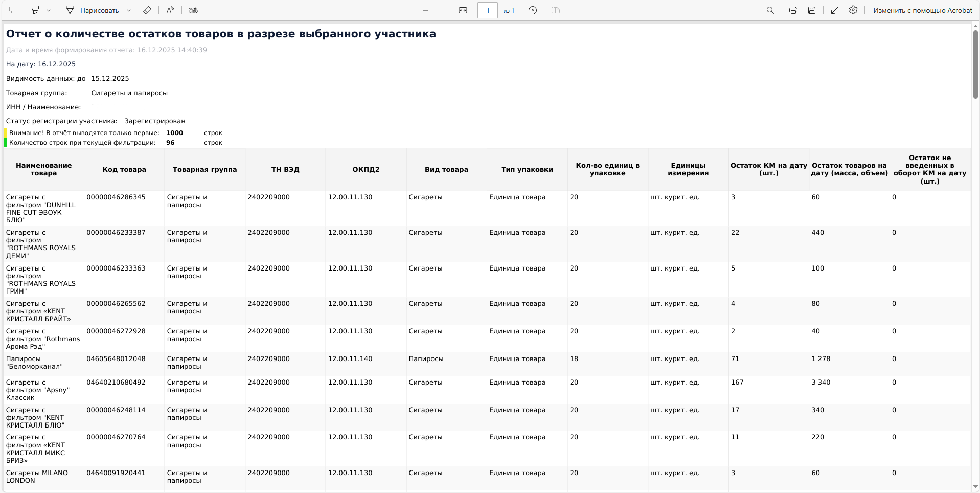Open the table of contents panel
Screen dimensions: 980x493
pos(13,10)
